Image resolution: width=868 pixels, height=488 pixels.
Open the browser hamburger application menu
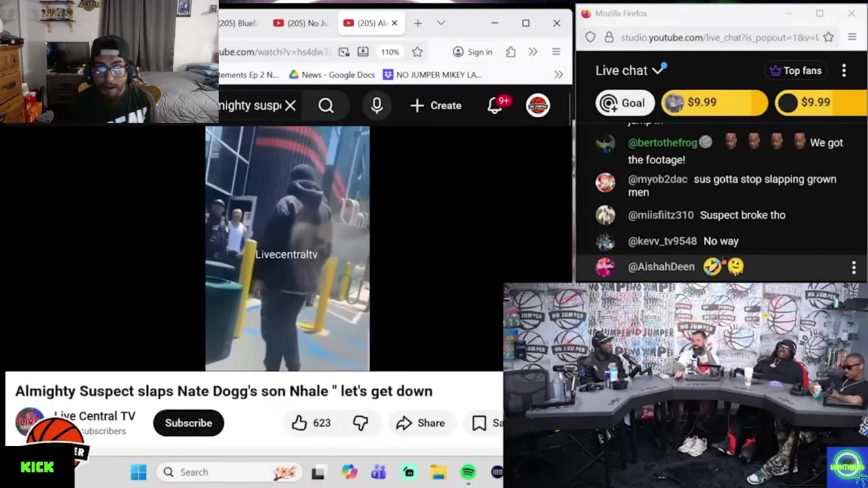(556, 52)
